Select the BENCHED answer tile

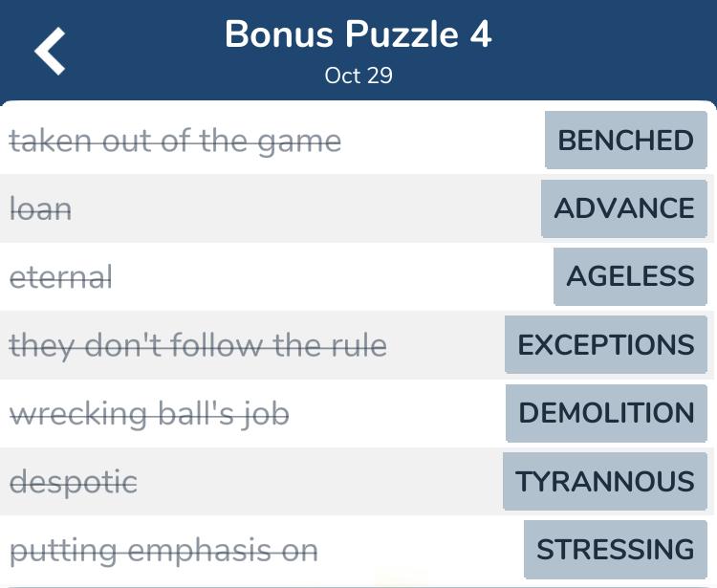pyautogui.click(x=626, y=140)
